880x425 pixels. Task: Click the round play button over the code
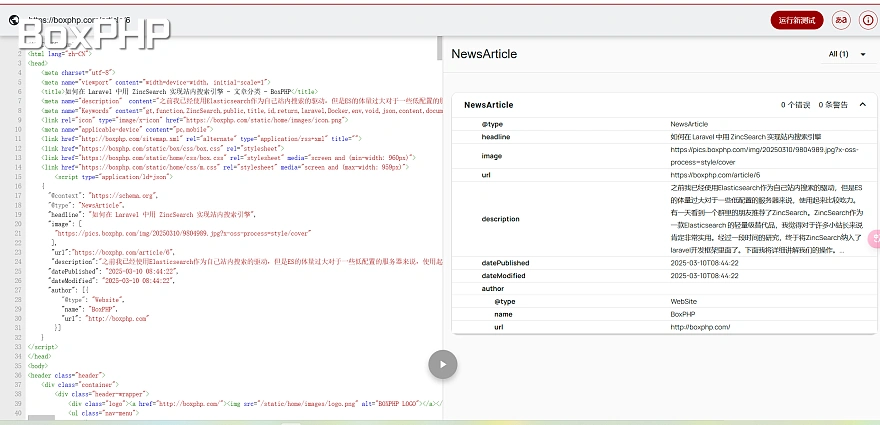[x=443, y=364]
